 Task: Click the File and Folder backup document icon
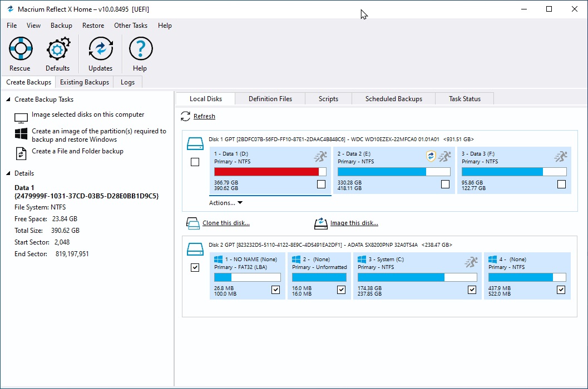[x=21, y=153]
